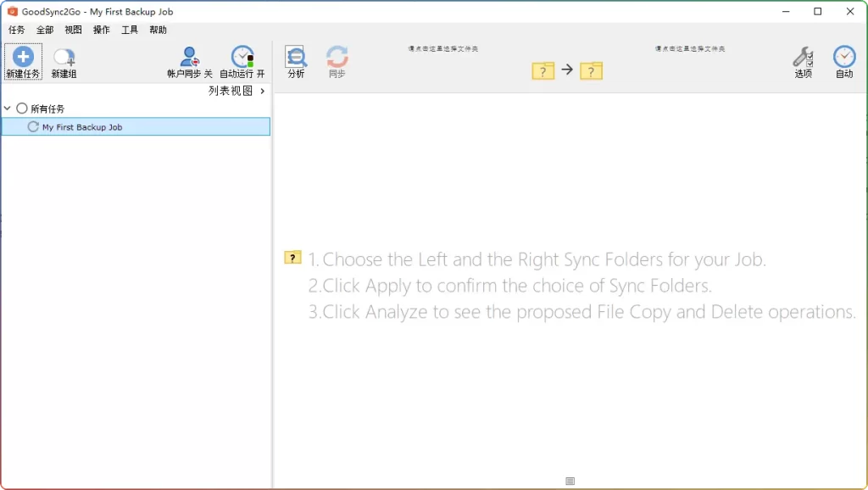Run 分析 analyze on the job
Viewport: 868px width, 490px height.
(296, 62)
